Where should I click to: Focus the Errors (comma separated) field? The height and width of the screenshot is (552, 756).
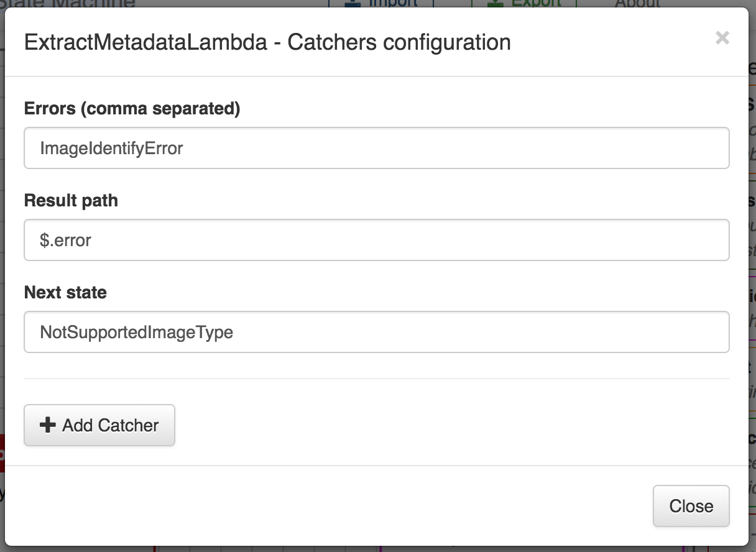[376, 148]
